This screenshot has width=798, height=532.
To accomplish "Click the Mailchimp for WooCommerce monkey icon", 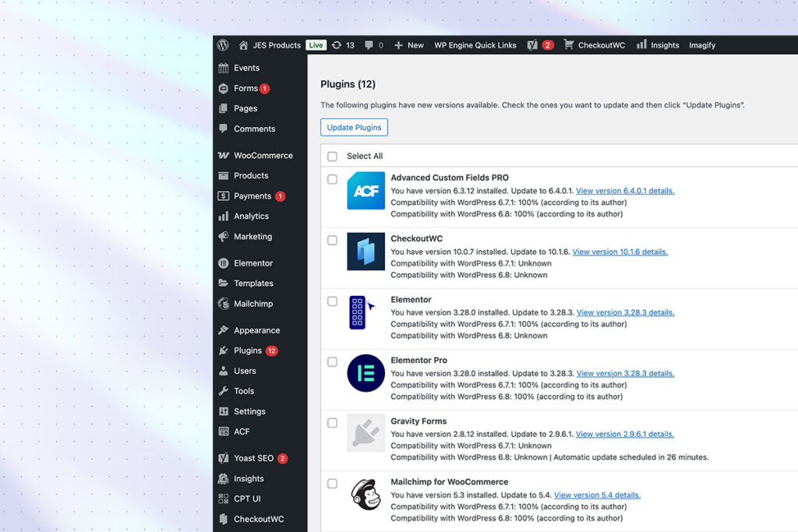I will (365, 495).
